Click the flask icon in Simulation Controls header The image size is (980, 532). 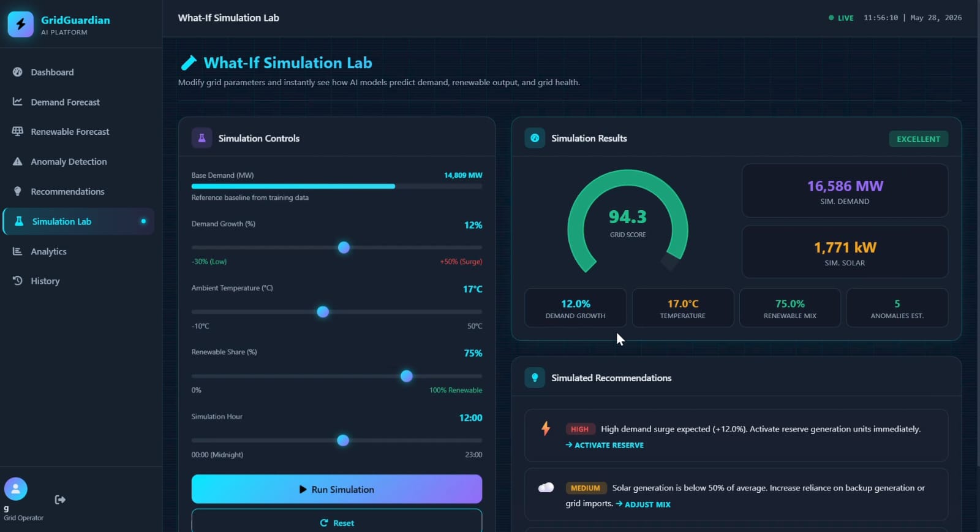coord(202,138)
